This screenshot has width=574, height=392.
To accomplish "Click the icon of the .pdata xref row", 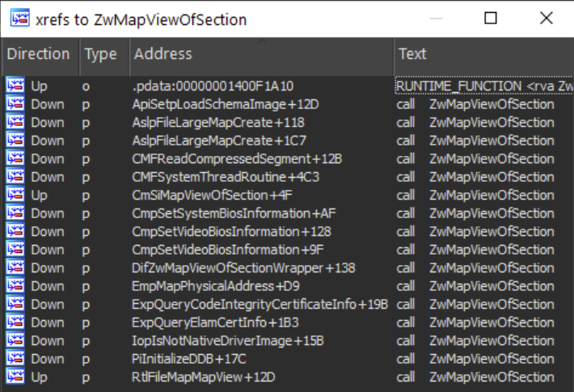I will coord(15,86).
